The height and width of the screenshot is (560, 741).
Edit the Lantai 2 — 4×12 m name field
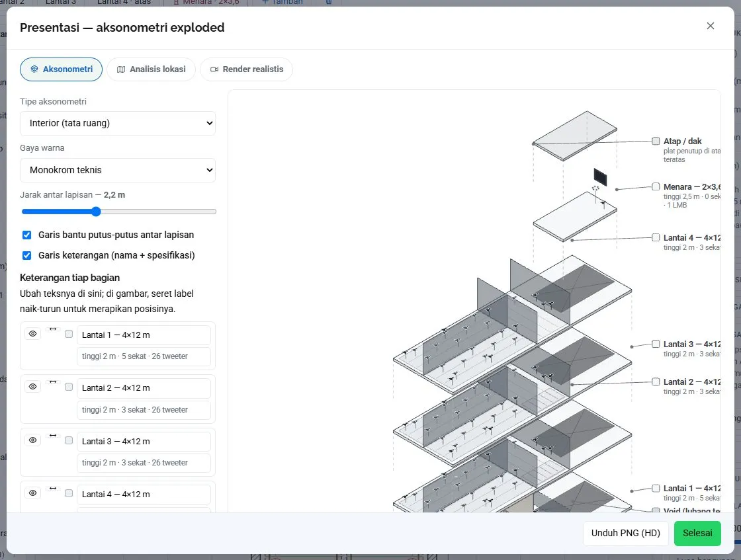point(144,388)
